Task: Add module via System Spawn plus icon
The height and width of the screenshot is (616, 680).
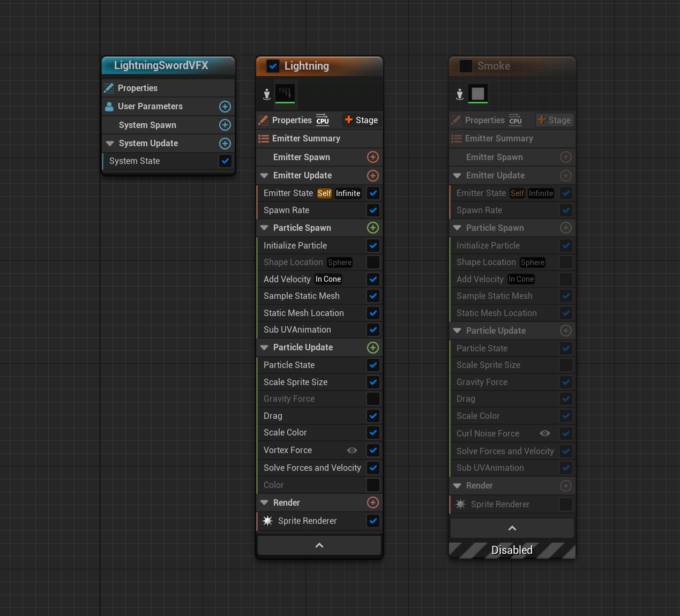Action: point(225,125)
